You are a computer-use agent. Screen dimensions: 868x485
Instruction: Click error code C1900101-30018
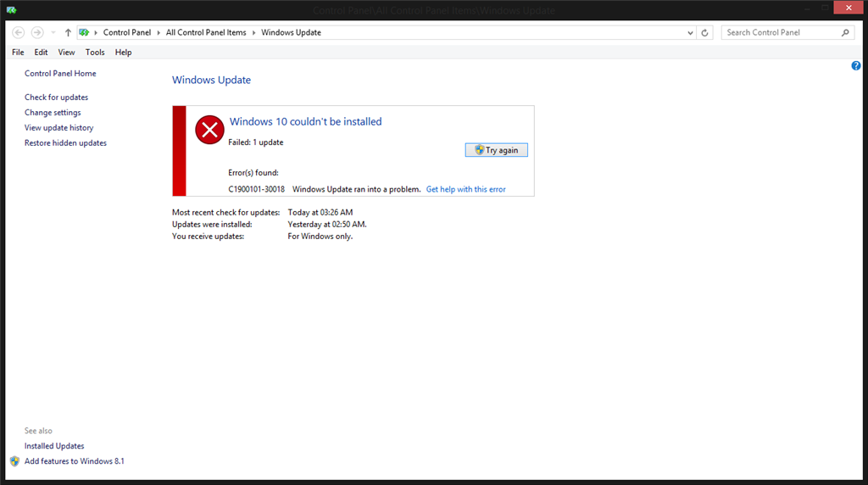tap(256, 189)
